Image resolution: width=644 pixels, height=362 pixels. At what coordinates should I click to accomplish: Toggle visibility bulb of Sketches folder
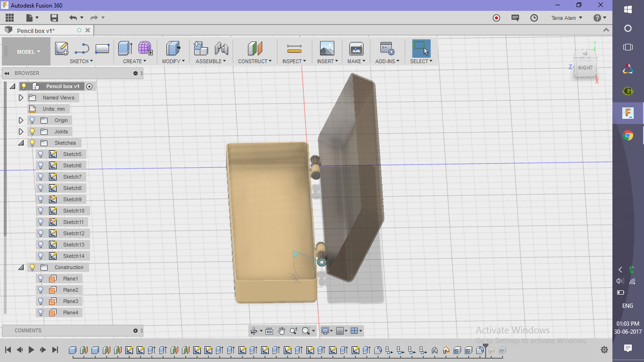coord(32,143)
